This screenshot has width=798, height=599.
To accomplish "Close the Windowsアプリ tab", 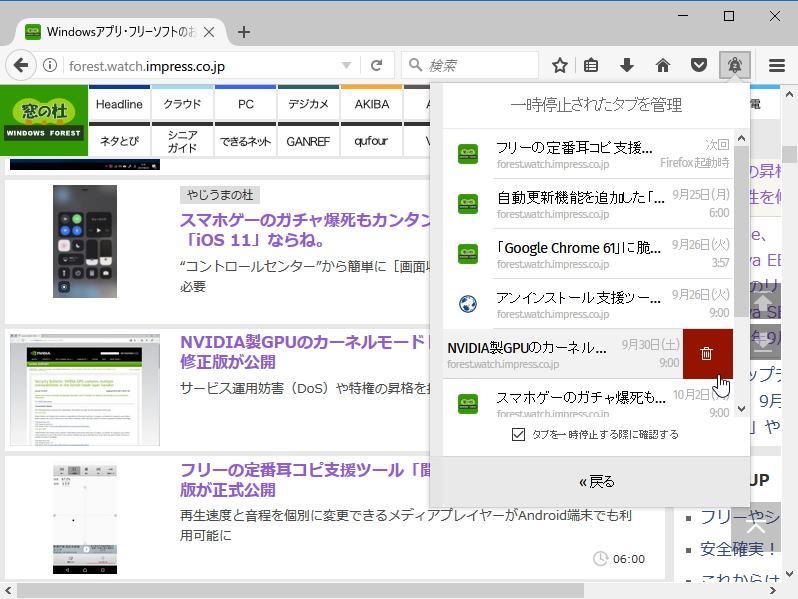I will coord(209,32).
